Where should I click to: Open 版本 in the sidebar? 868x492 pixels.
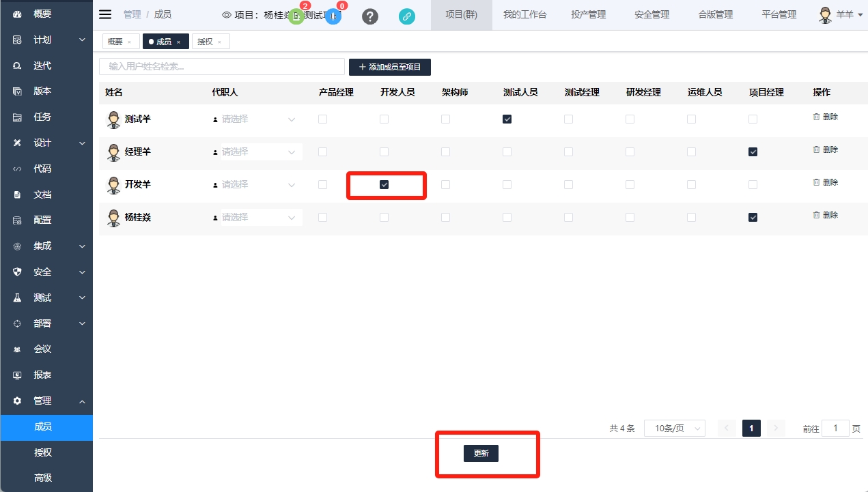[46, 91]
